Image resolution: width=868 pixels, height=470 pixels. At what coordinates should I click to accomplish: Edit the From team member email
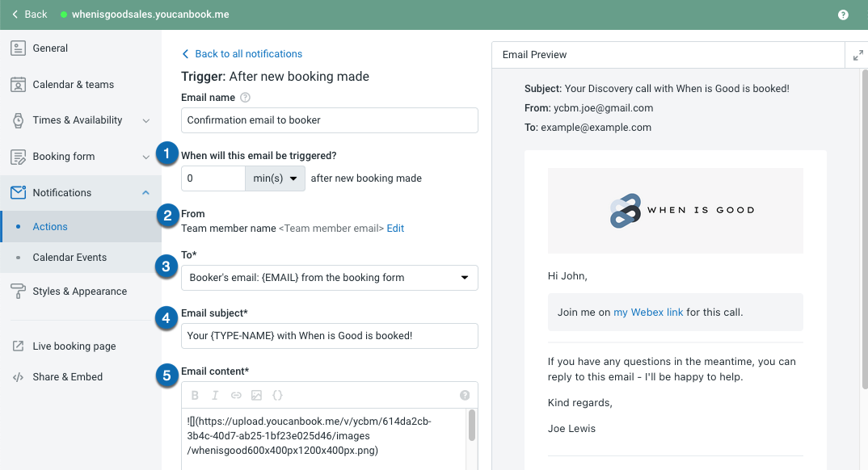click(x=395, y=228)
